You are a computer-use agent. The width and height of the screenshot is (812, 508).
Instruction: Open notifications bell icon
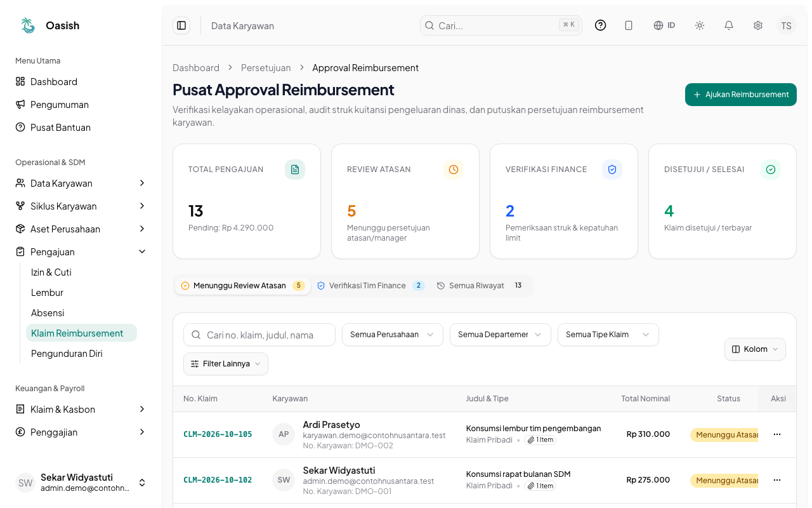(x=729, y=25)
